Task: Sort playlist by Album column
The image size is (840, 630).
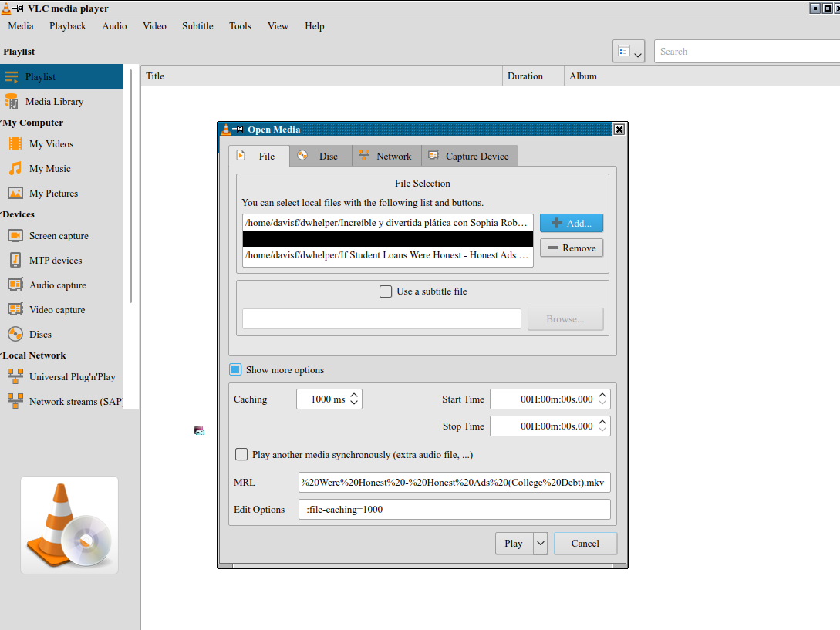Action: (702, 76)
